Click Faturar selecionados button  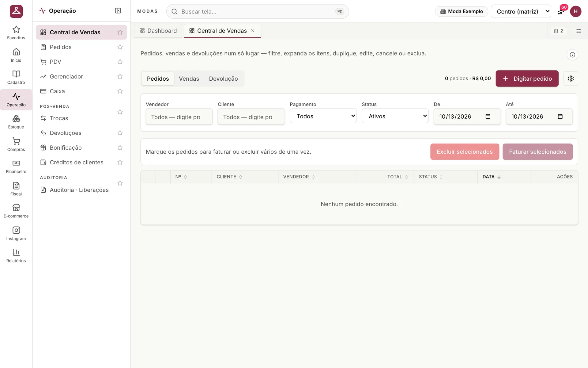point(537,152)
